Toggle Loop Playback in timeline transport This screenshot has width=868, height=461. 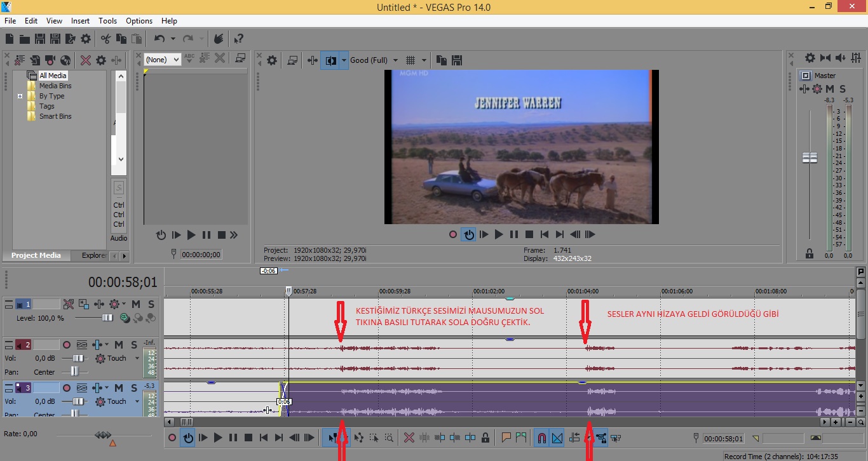point(187,438)
